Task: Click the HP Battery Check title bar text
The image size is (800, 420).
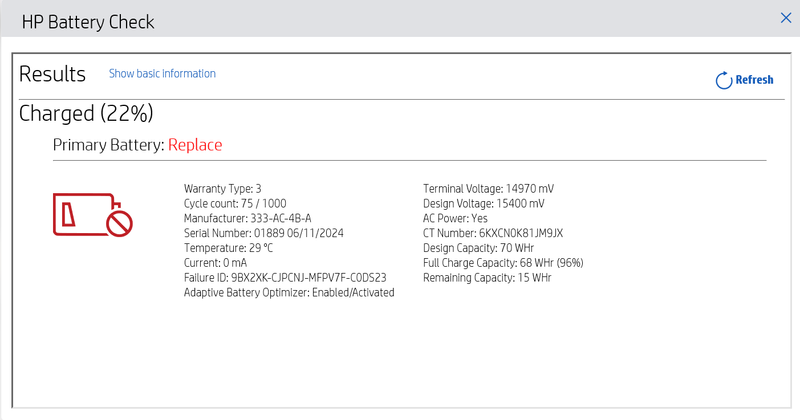Action: [x=88, y=21]
